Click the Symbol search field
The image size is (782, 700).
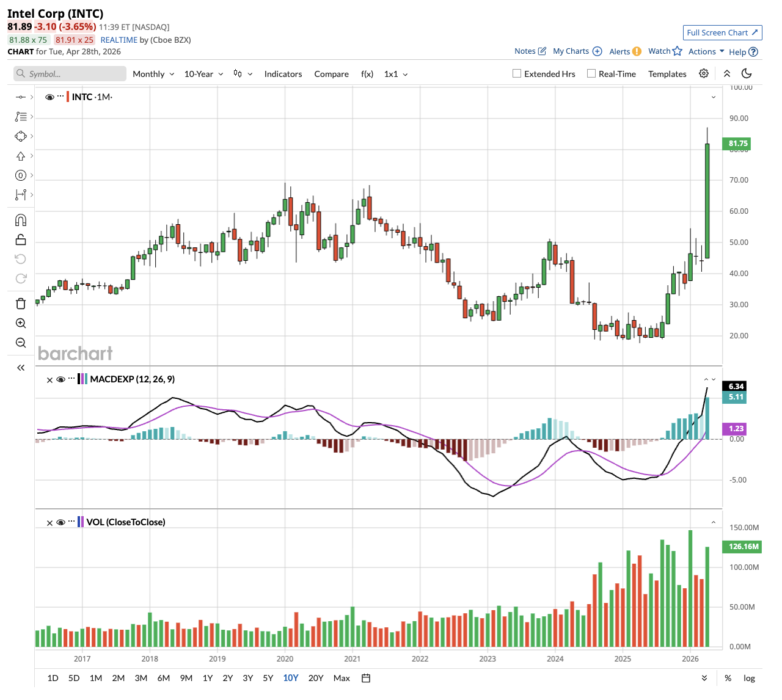(70, 74)
